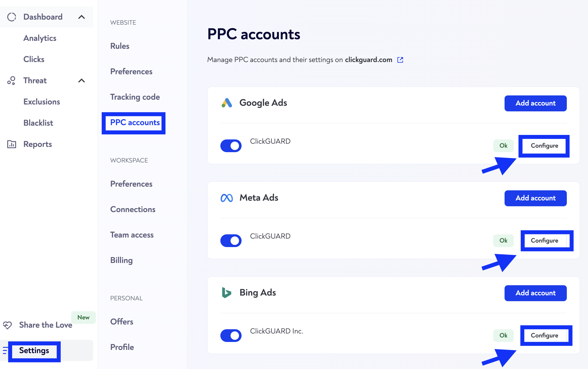Click the Bing Ads heading text
The height and width of the screenshot is (369, 588).
pyautogui.click(x=258, y=293)
